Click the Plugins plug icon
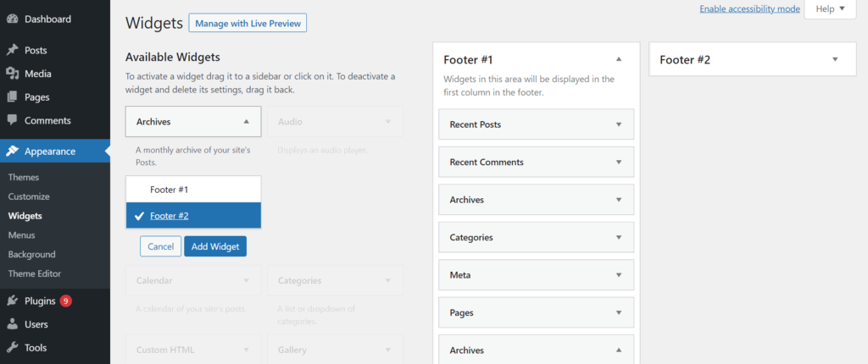Viewport: 868px width, 364px height. [12, 301]
